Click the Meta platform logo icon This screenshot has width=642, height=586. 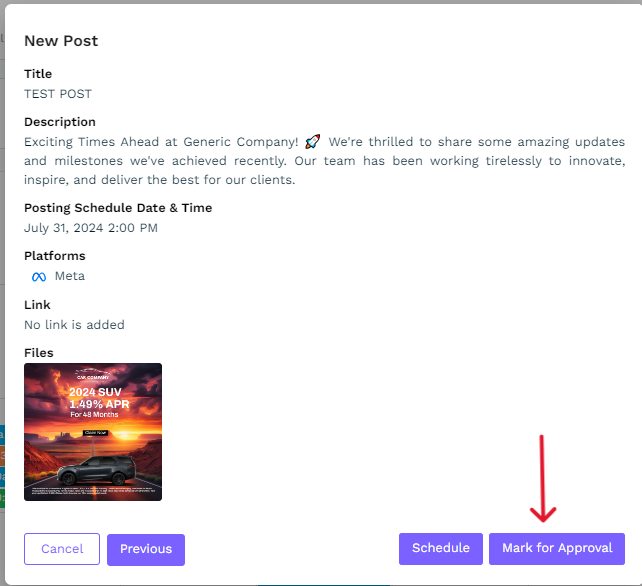(39, 277)
